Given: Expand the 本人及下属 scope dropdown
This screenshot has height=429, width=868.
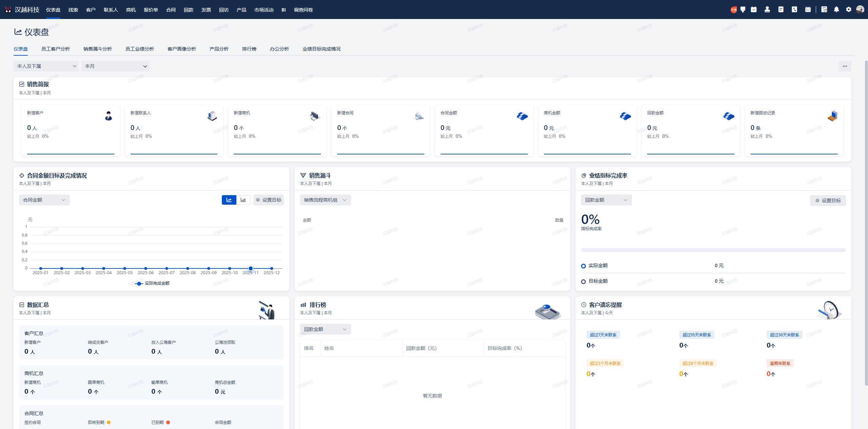Looking at the screenshot, I should (46, 66).
